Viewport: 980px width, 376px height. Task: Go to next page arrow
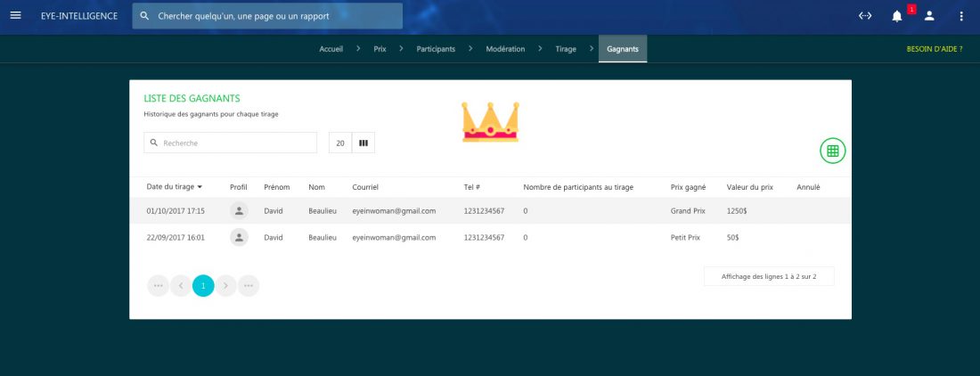click(226, 285)
